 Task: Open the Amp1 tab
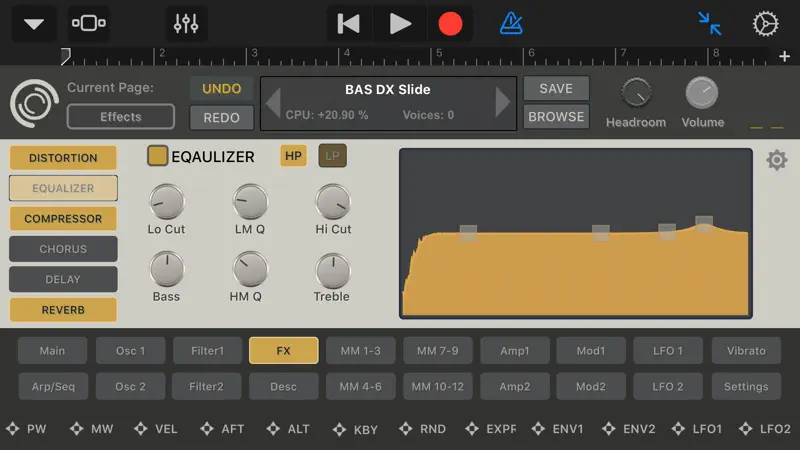pyautogui.click(x=515, y=351)
